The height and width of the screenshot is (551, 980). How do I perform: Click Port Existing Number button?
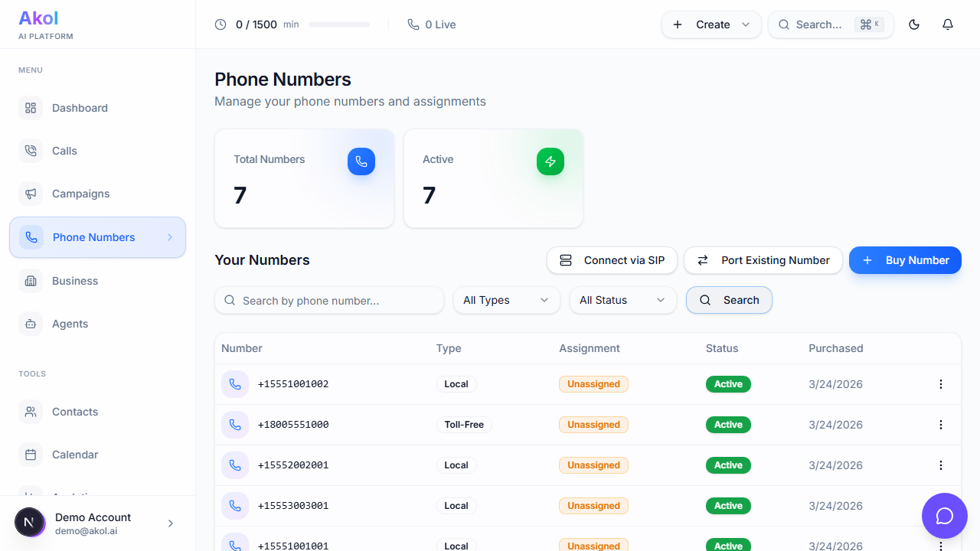coord(763,260)
